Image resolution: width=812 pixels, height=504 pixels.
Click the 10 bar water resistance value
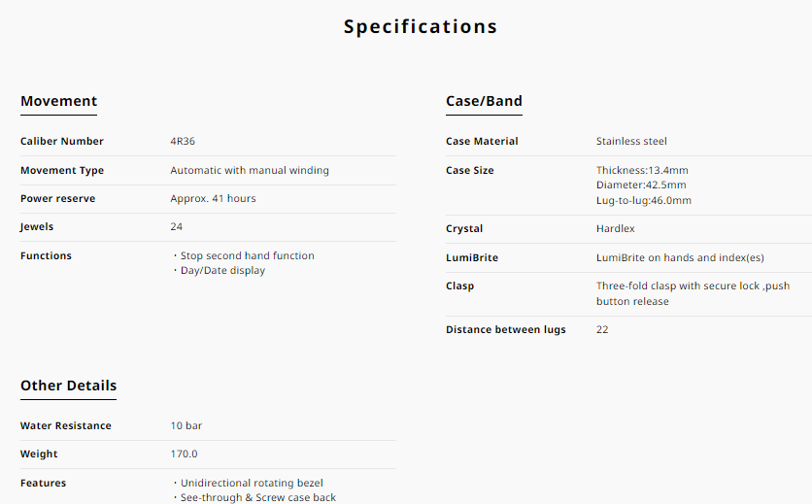(186, 426)
